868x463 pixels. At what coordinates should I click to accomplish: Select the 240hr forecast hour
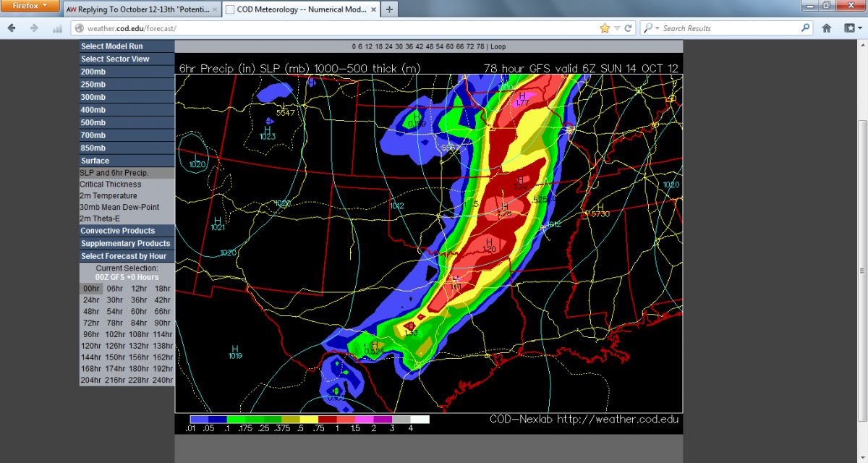pyautogui.click(x=163, y=381)
